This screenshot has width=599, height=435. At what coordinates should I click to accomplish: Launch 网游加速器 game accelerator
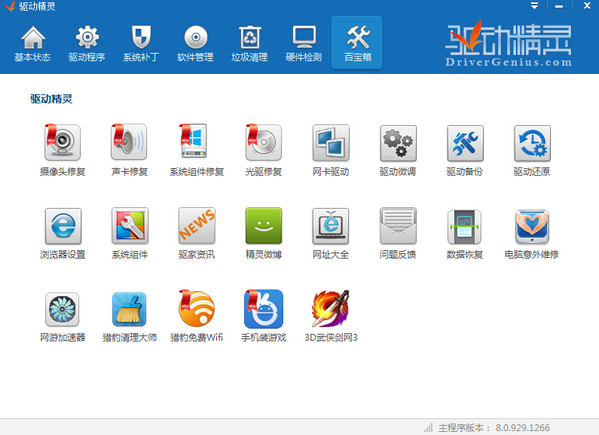click(x=62, y=309)
